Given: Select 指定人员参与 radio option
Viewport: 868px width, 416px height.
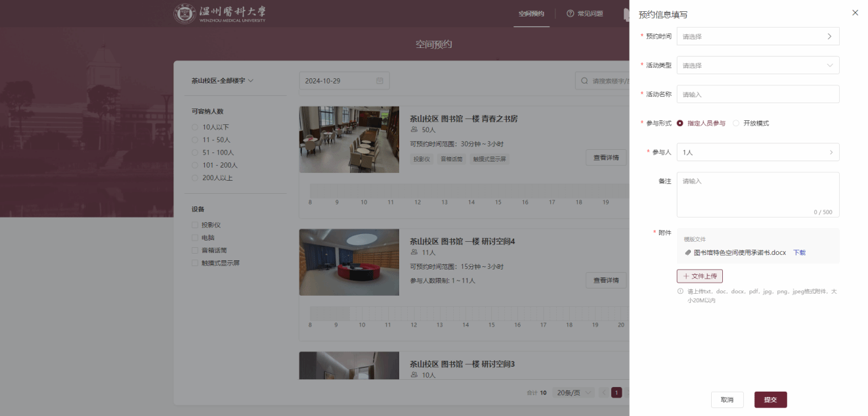Looking at the screenshot, I should pyautogui.click(x=701, y=124).
